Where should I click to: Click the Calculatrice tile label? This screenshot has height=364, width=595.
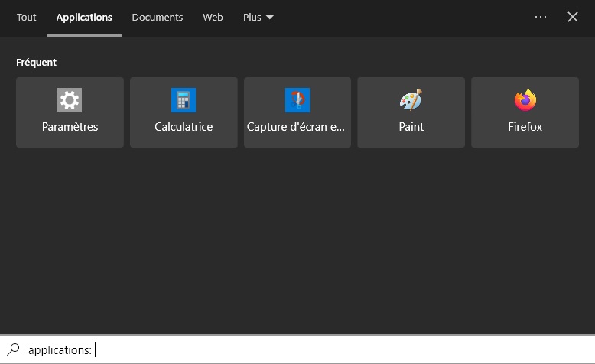point(184,127)
